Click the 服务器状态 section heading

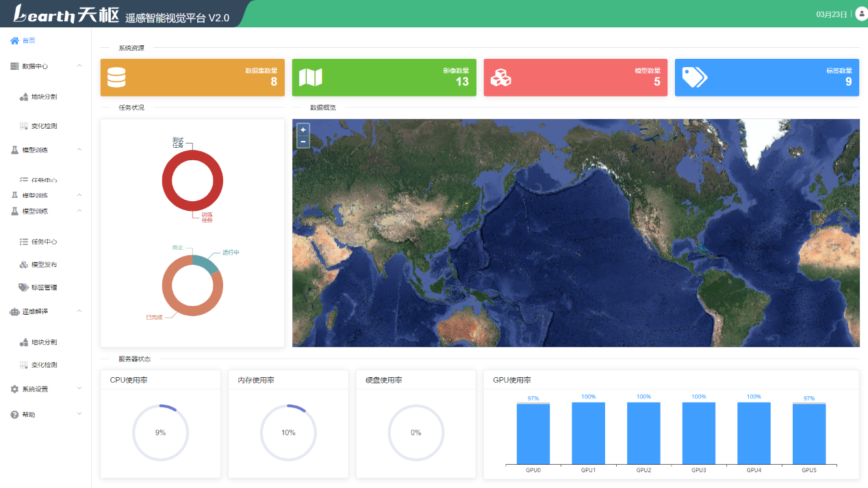click(135, 359)
